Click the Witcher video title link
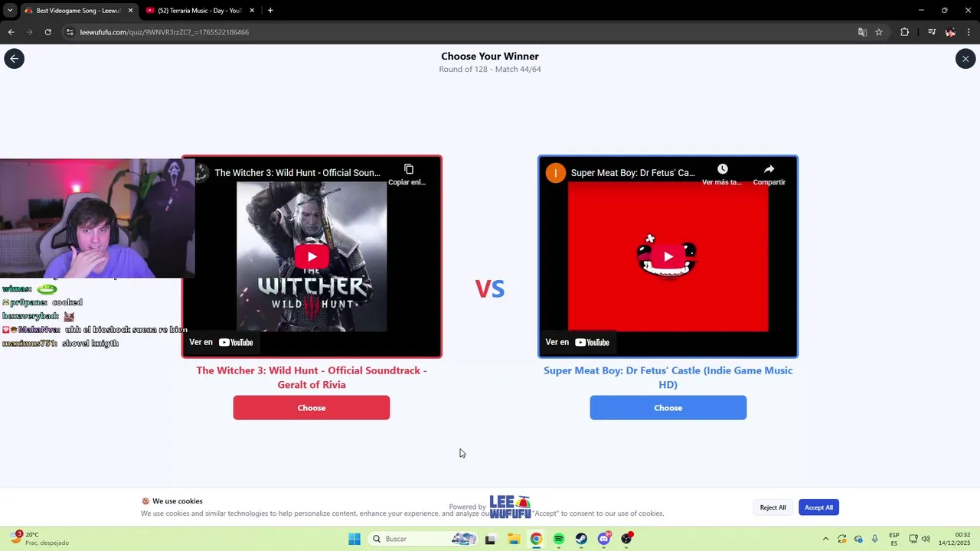Screen dimensions: 980x551 pos(297,173)
